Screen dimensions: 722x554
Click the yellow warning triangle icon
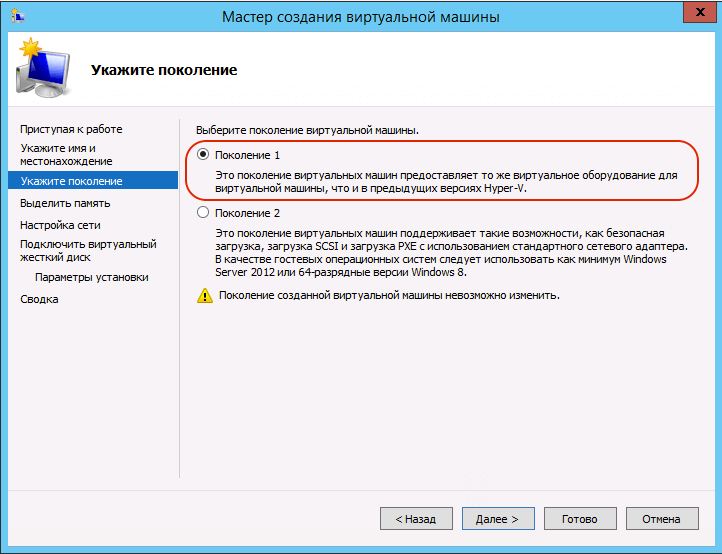pyautogui.click(x=205, y=296)
